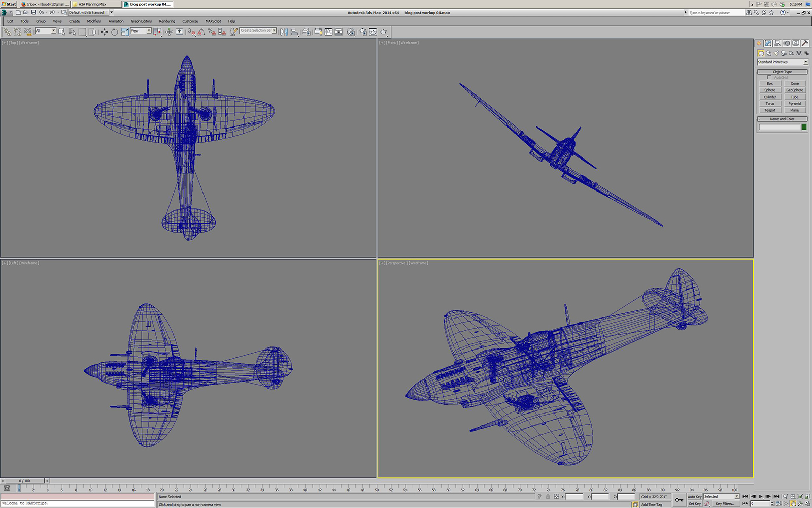Open the Standard Primitives dropdown

pos(783,62)
